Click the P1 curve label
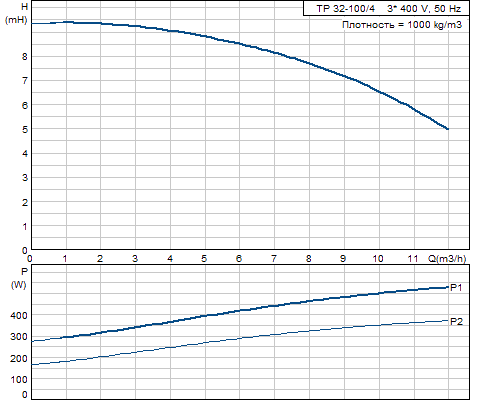Screen dimensions: 500x400 [456, 288]
